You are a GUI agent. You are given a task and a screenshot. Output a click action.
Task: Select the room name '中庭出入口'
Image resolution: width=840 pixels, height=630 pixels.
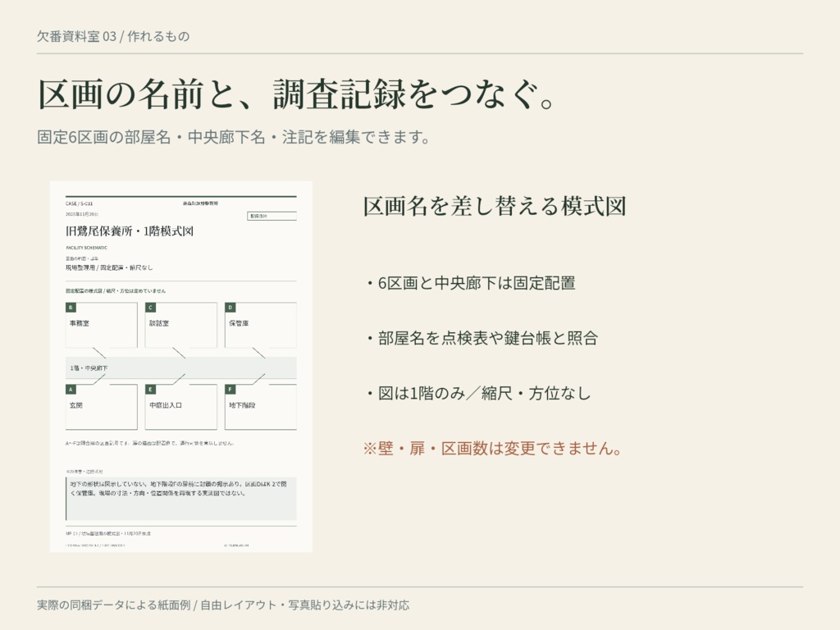point(166,405)
